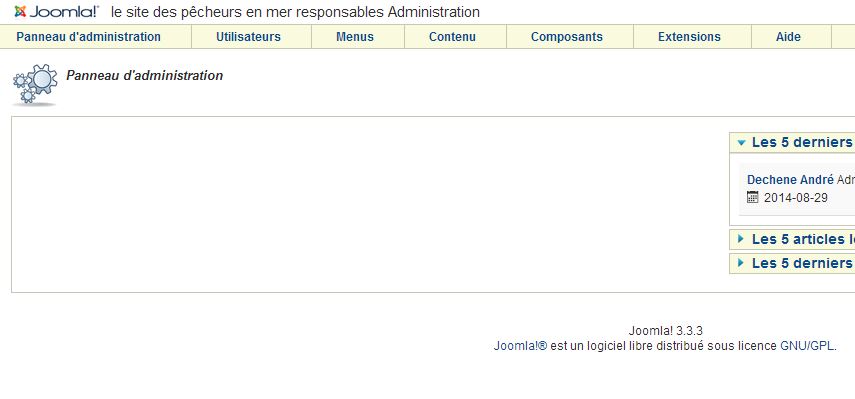The image size is (855, 399).
Task: Open the Composants menu
Action: click(x=567, y=37)
